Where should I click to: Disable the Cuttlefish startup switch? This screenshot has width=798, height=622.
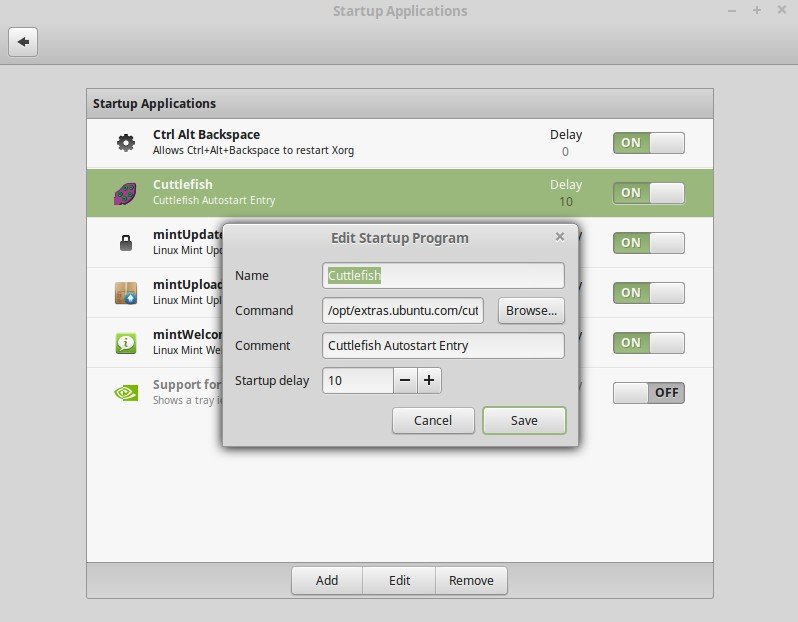coord(648,193)
